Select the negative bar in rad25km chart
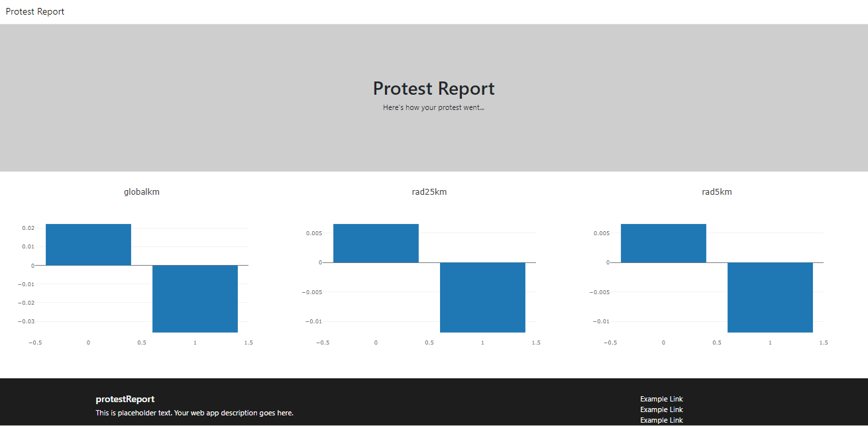The height and width of the screenshot is (426, 868). pos(482,297)
